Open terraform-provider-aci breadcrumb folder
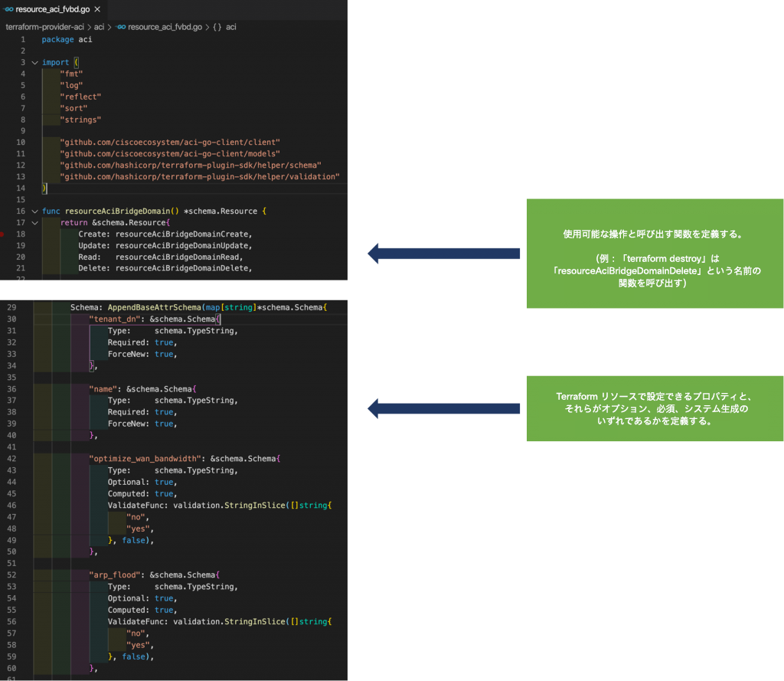The width and height of the screenshot is (784, 681). (x=44, y=27)
